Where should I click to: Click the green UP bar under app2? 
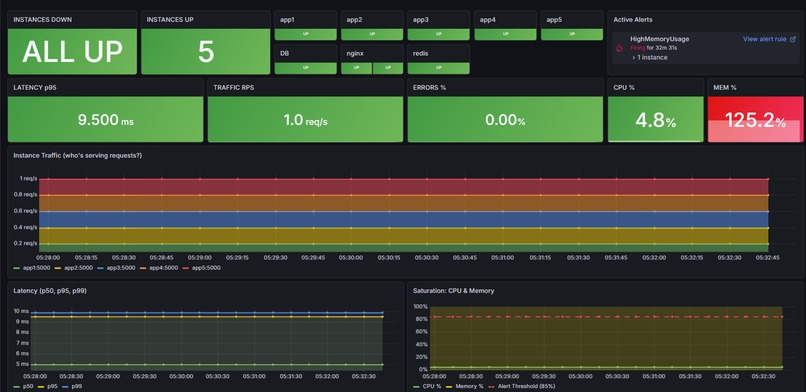pos(372,34)
